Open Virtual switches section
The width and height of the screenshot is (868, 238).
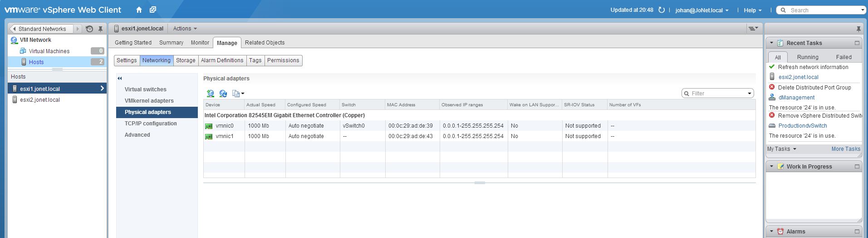(146, 89)
